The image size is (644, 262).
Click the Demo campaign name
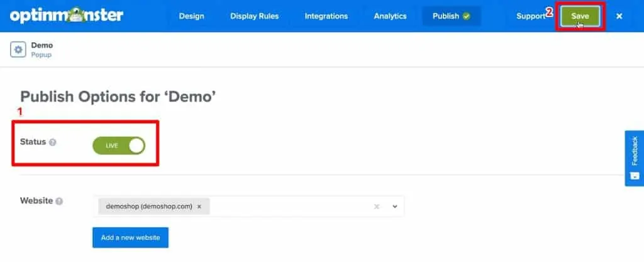[42, 45]
